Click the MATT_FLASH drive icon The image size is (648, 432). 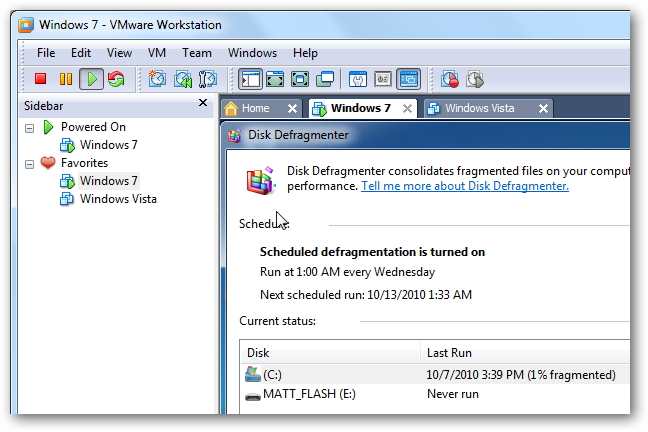coord(253,396)
